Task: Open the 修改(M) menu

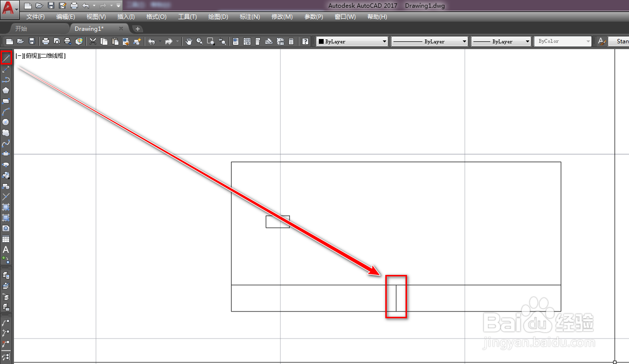Action: click(282, 17)
